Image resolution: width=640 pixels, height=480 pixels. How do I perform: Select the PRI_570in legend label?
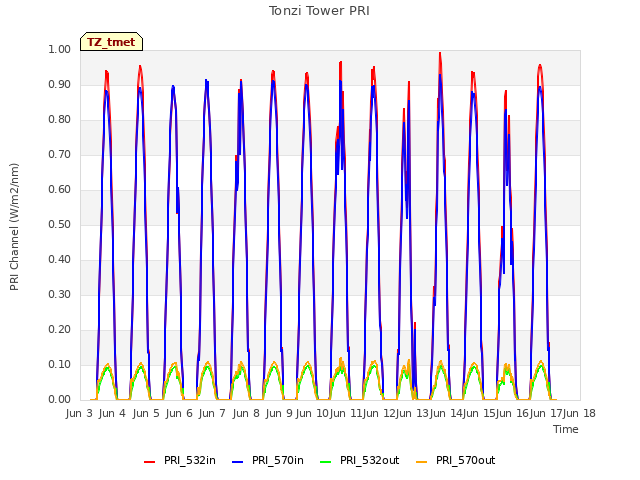click(278, 460)
